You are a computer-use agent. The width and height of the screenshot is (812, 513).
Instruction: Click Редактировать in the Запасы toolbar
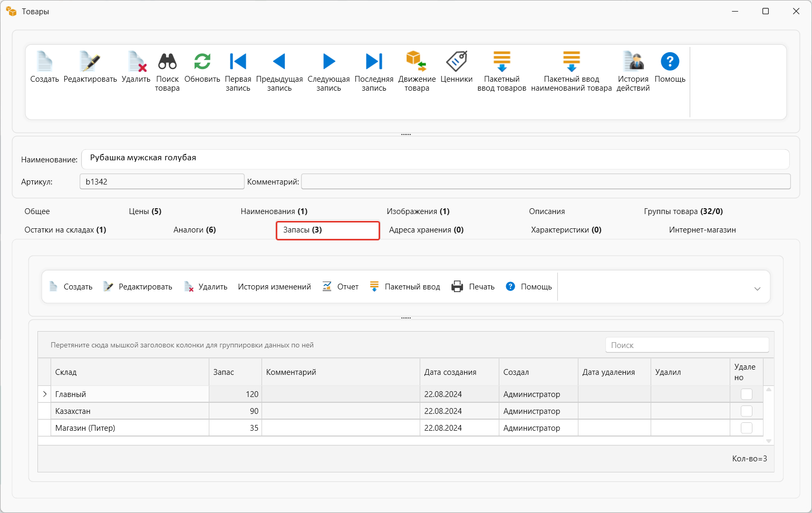[x=138, y=287]
